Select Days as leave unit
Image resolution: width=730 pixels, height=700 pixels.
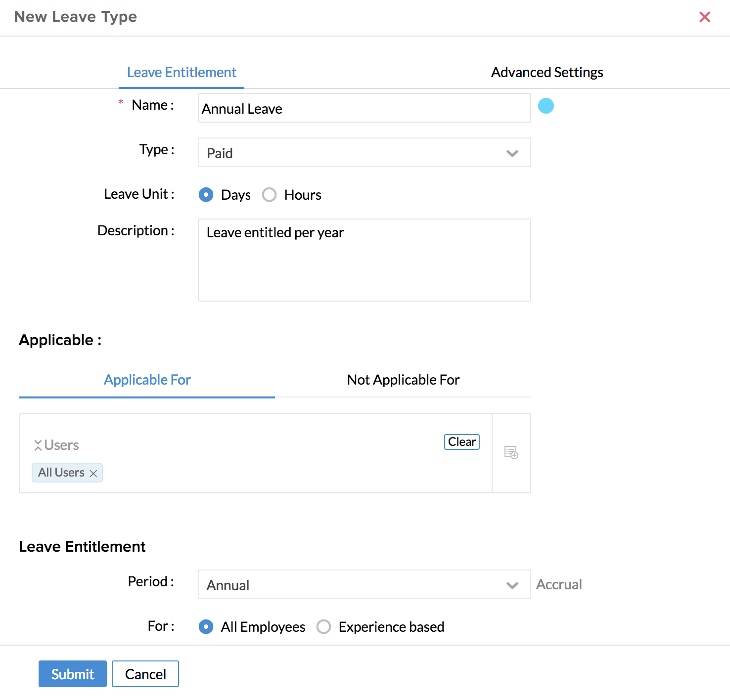pyautogui.click(x=206, y=195)
